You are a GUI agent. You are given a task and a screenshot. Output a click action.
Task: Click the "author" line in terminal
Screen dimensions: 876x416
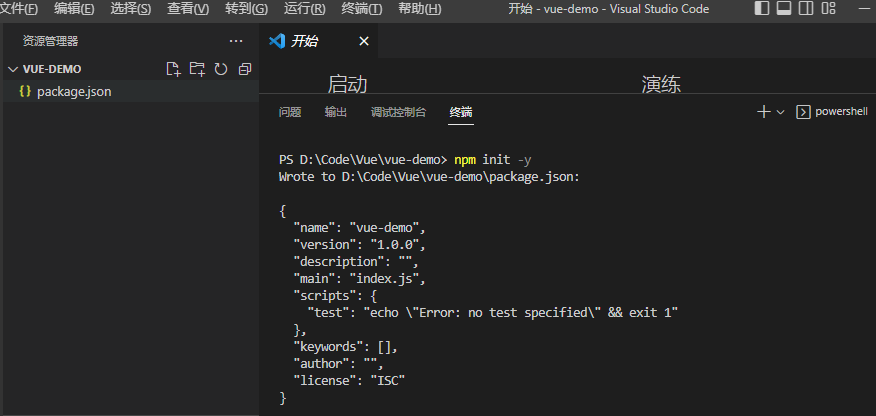click(339, 364)
